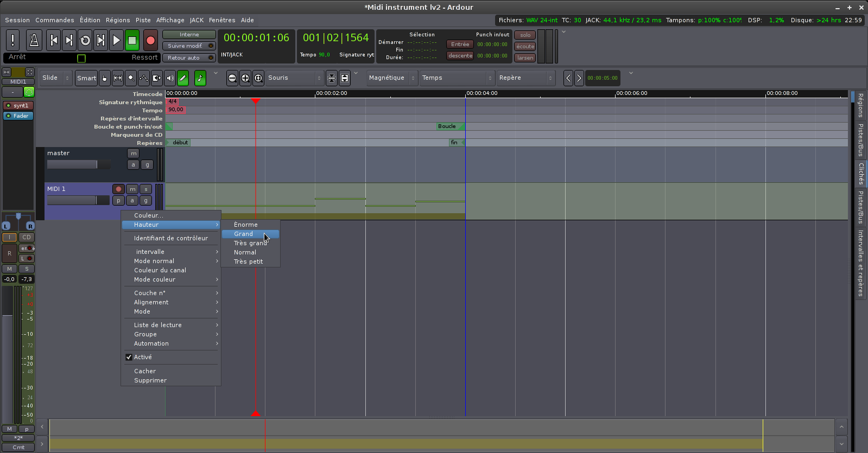Toggle Suivre modif. option

189,46
